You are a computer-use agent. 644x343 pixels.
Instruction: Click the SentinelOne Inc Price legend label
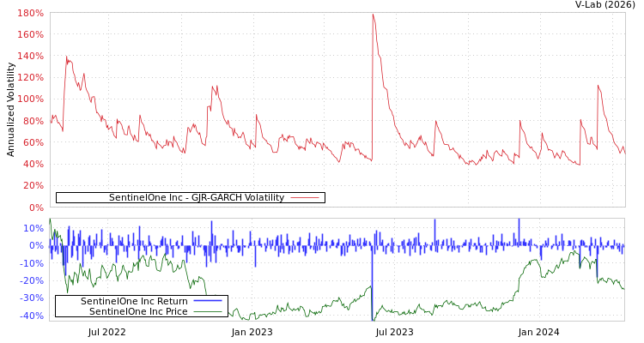coord(138,311)
